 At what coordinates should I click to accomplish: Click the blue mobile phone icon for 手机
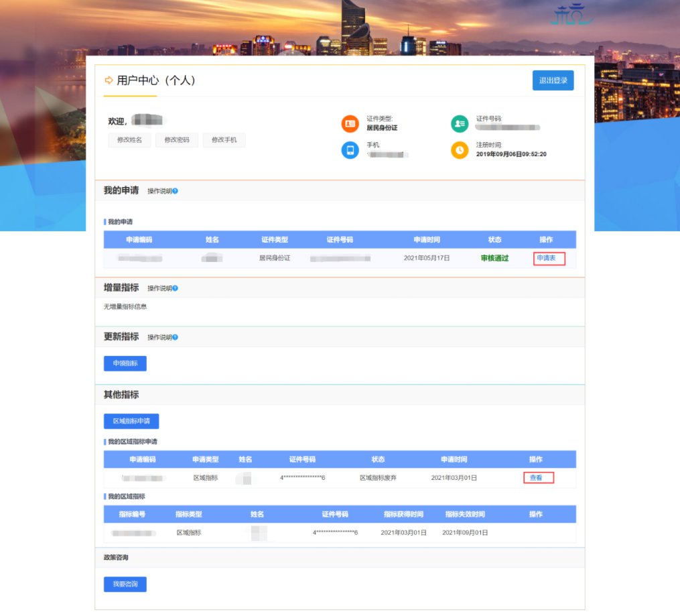point(350,150)
